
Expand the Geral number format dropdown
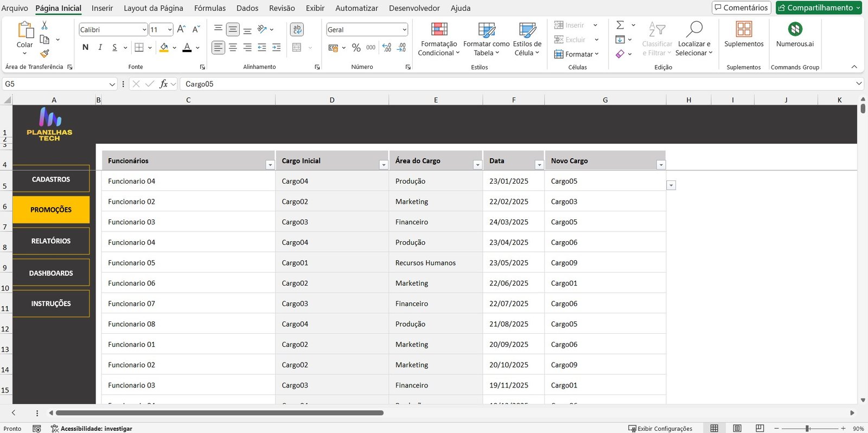(x=404, y=30)
